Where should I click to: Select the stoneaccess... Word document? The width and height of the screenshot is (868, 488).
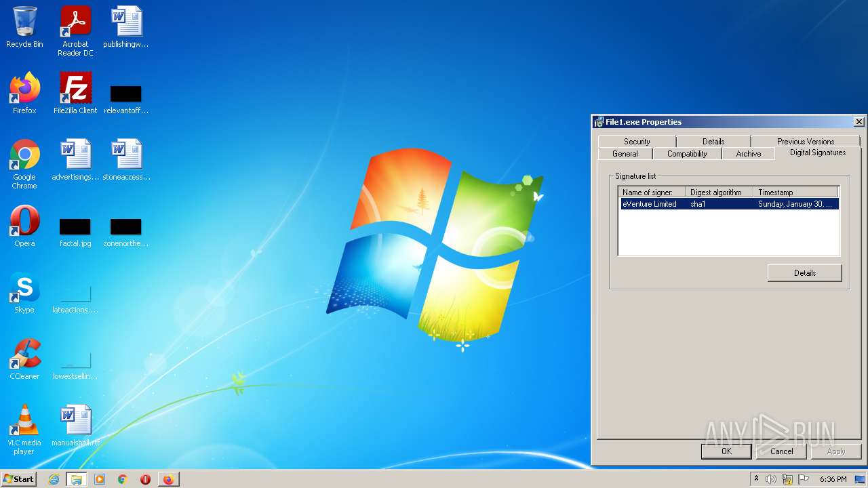(x=126, y=160)
